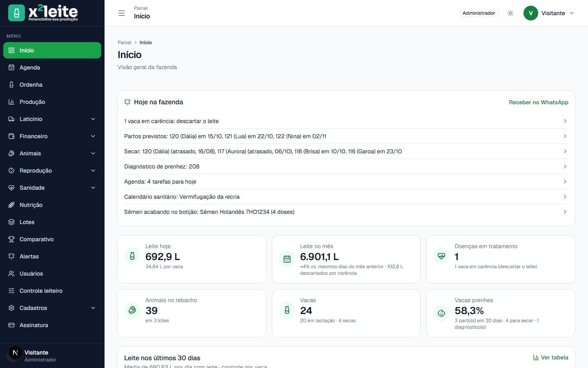Open the Diagnóstico de prenhez row

[346, 166]
